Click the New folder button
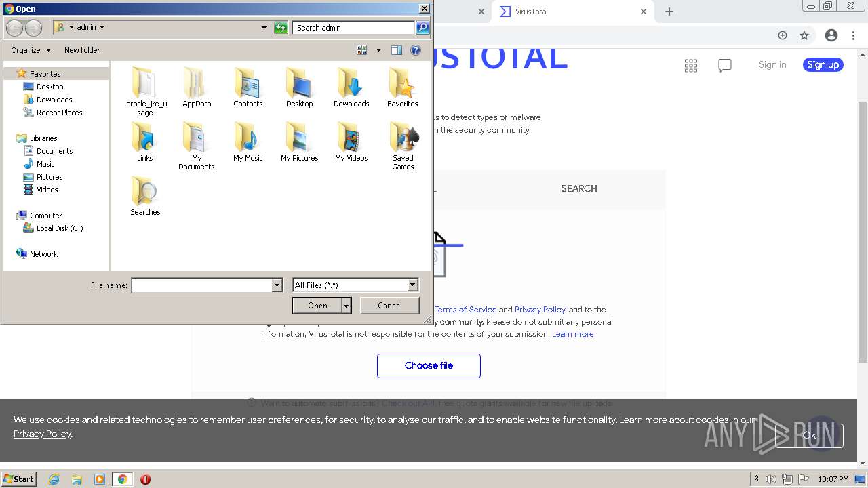The image size is (868, 488). 82,50
